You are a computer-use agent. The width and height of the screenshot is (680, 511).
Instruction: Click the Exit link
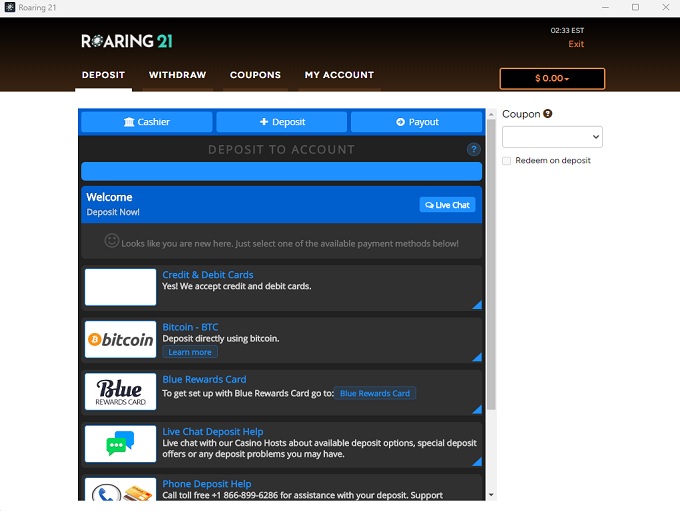pos(576,44)
